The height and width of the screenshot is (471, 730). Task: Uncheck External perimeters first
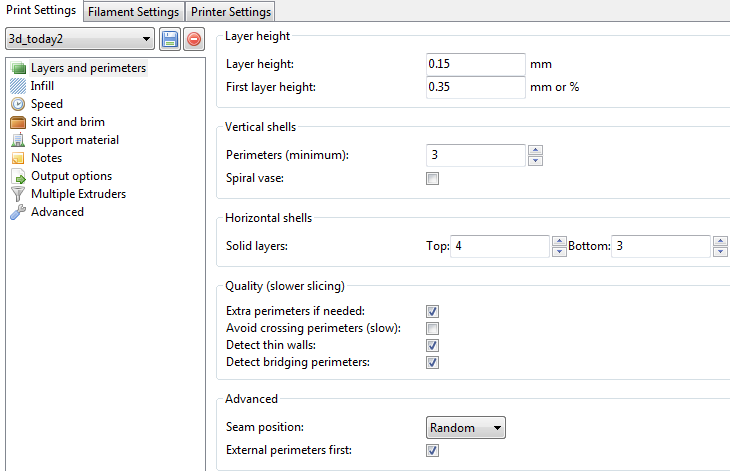coord(433,451)
